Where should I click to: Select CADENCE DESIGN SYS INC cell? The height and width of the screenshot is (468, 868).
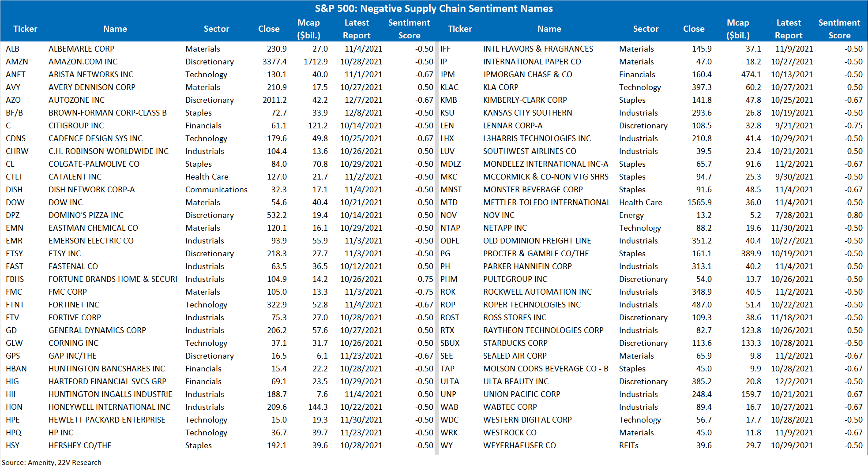coord(95,139)
